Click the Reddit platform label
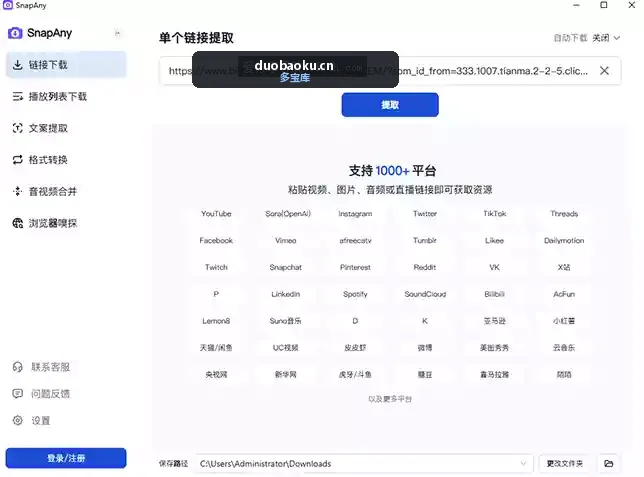 [x=425, y=267]
